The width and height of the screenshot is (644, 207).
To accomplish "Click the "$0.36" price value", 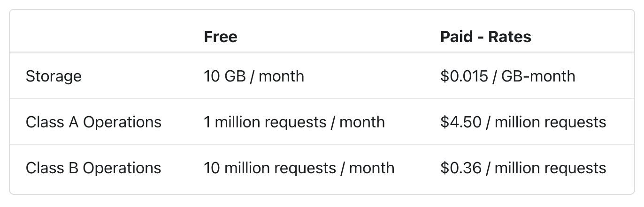I will (x=461, y=168).
